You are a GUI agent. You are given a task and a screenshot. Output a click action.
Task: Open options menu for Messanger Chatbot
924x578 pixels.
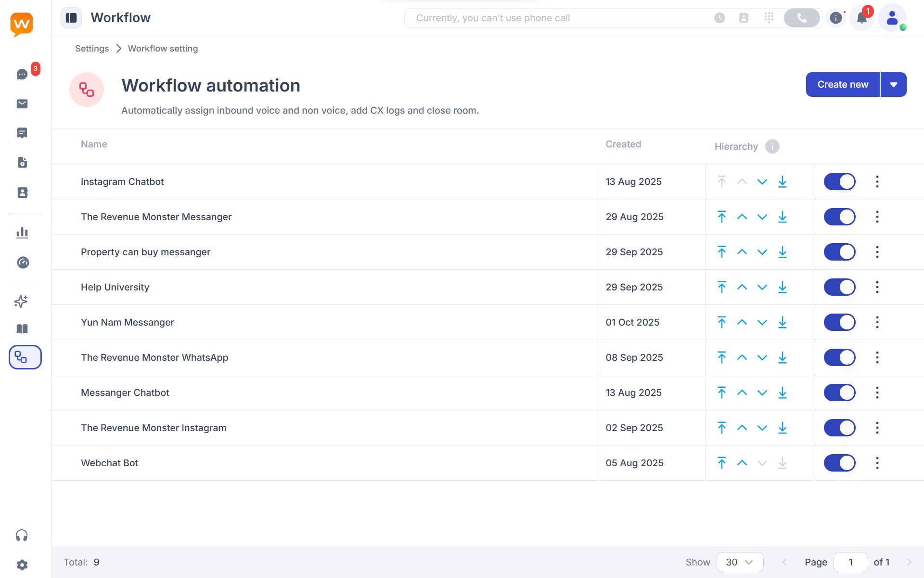pos(877,393)
